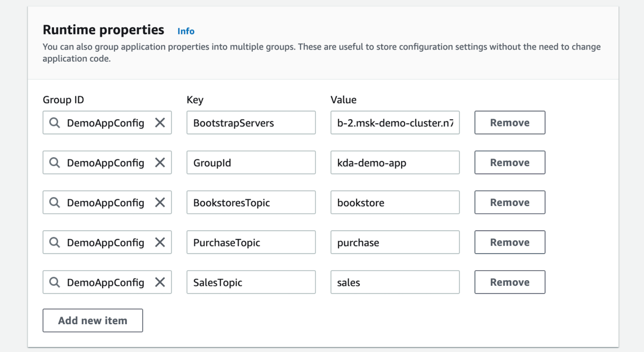Click the bookstore value input
The width and height of the screenshot is (644, 352).
395,202
